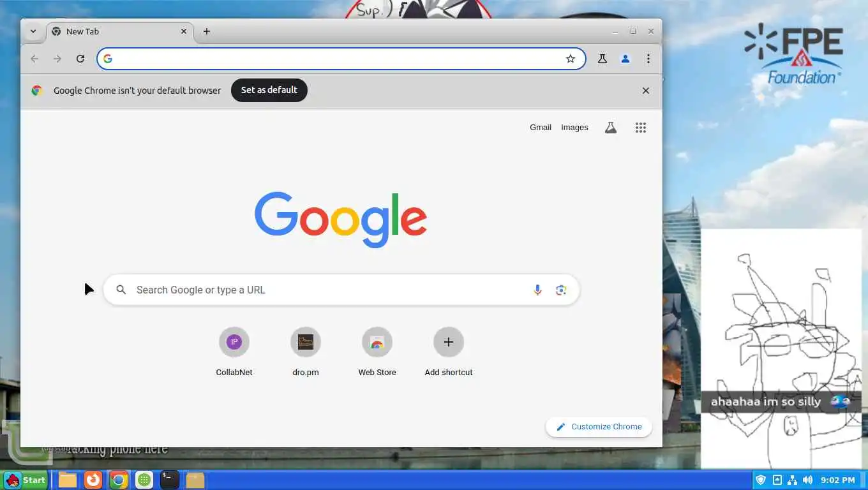
Task: Open the green grid app in the taskbar
Action: coord(144,480)
